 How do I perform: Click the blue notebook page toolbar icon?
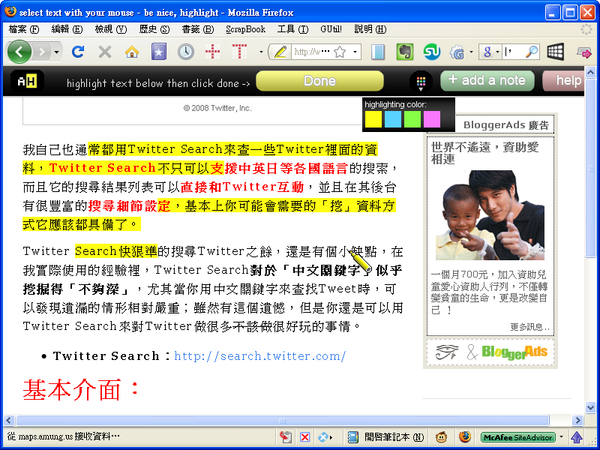coord(378,52)
